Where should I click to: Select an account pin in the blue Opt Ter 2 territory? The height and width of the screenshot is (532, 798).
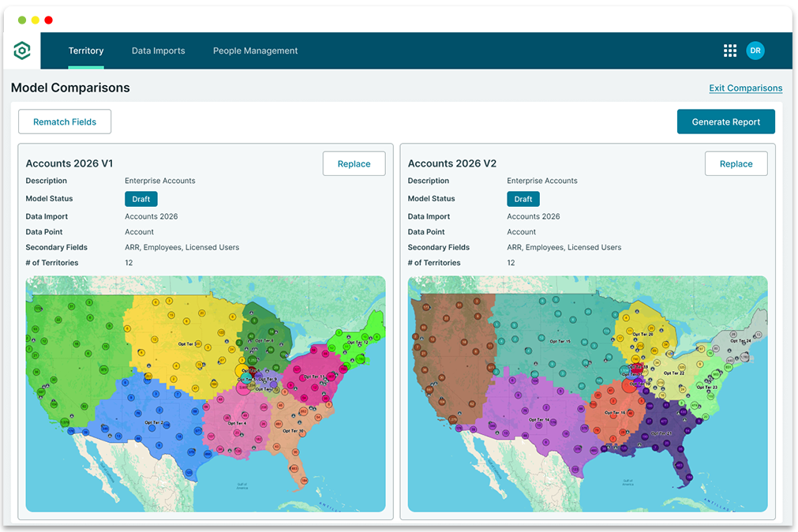159,408
